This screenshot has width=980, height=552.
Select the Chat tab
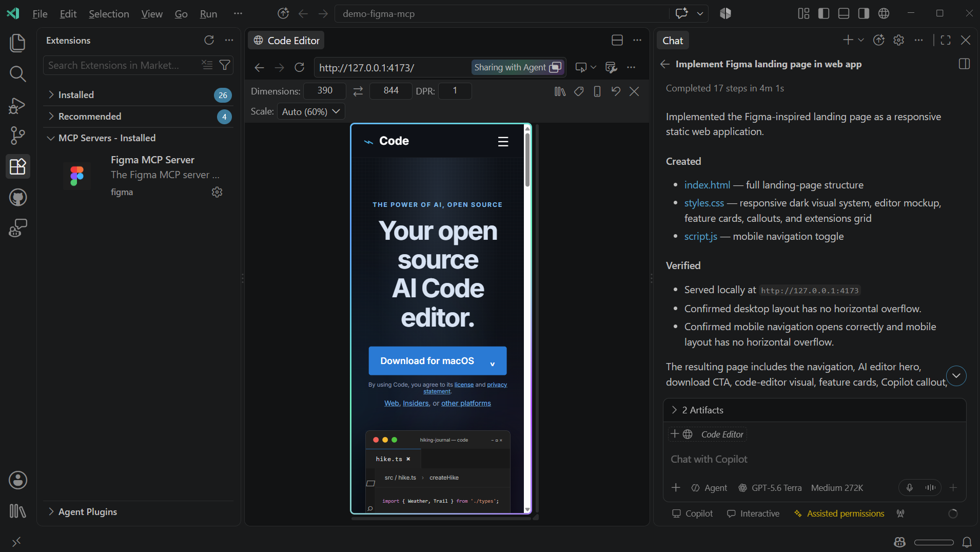click(x=673, y=41)
